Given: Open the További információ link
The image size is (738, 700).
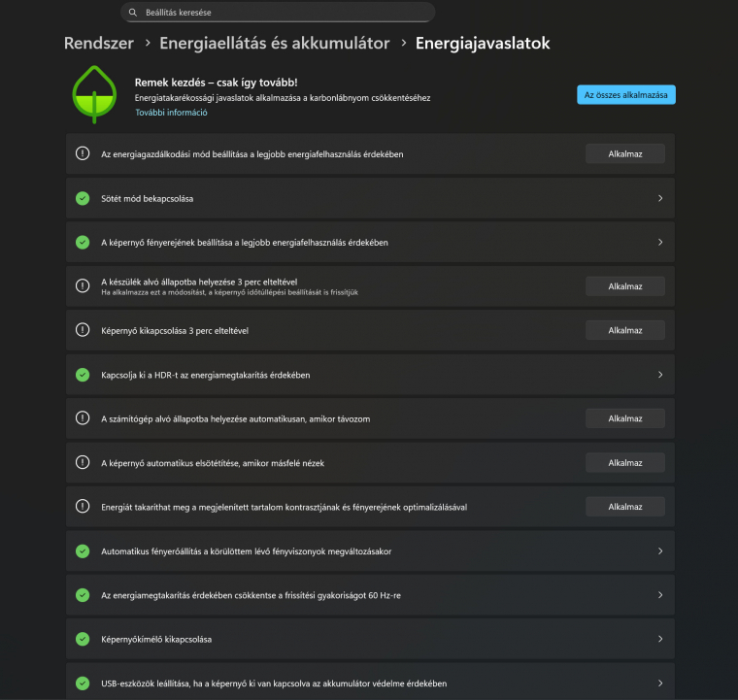Looking at the screenshot, I should pos(171,113).
